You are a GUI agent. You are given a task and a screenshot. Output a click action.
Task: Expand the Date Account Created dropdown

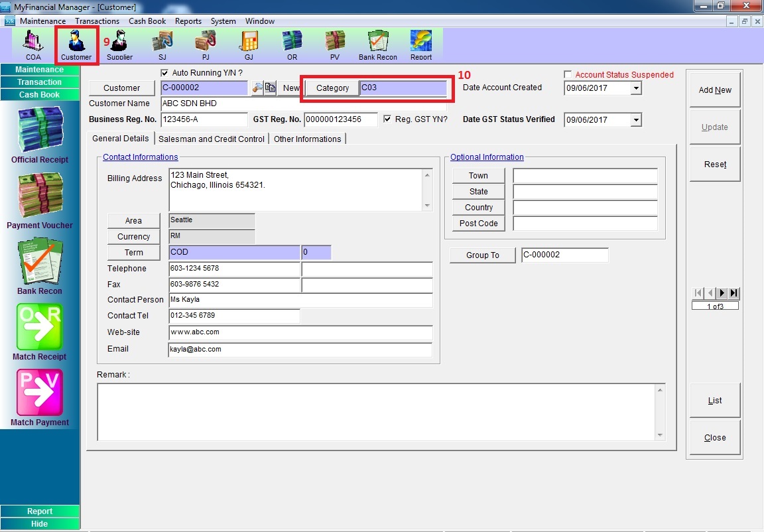click(x=636, y=88)
